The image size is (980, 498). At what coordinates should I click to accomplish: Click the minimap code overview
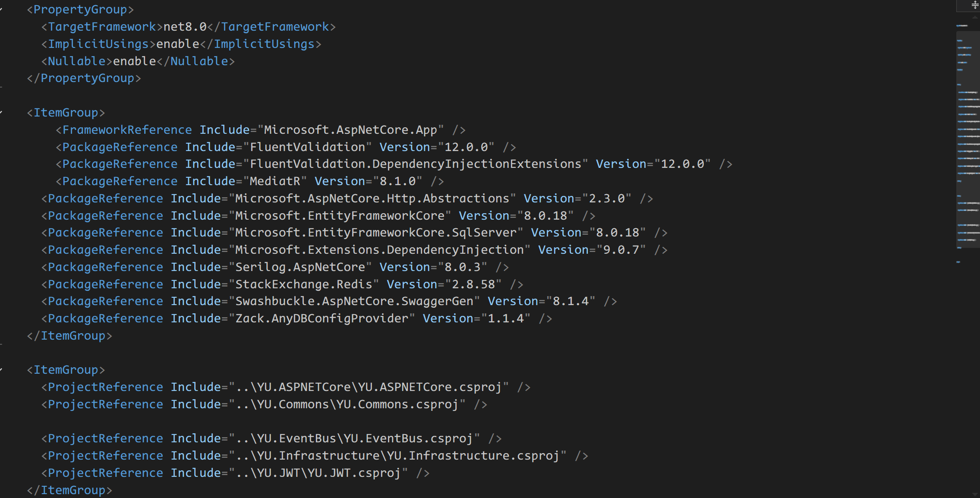[x=967, y=142]
